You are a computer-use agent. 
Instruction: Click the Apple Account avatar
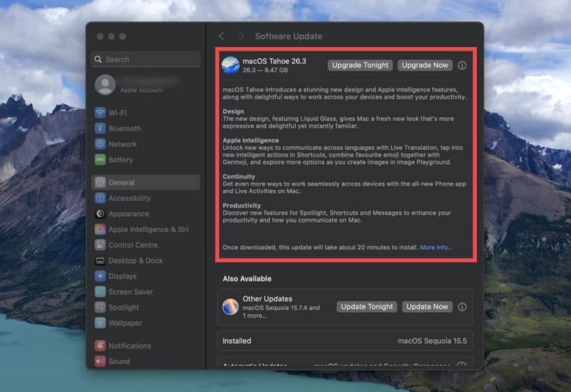pos(105,84)
